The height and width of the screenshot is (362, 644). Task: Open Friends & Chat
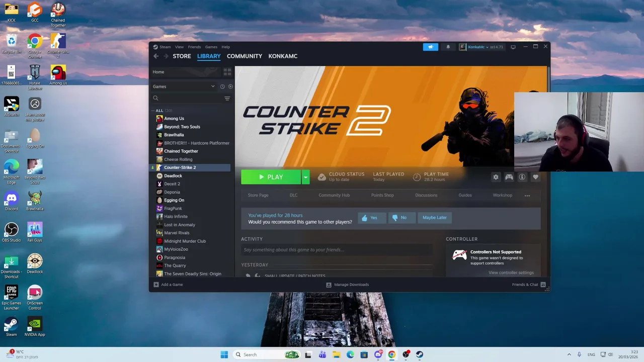pos(529,285)
